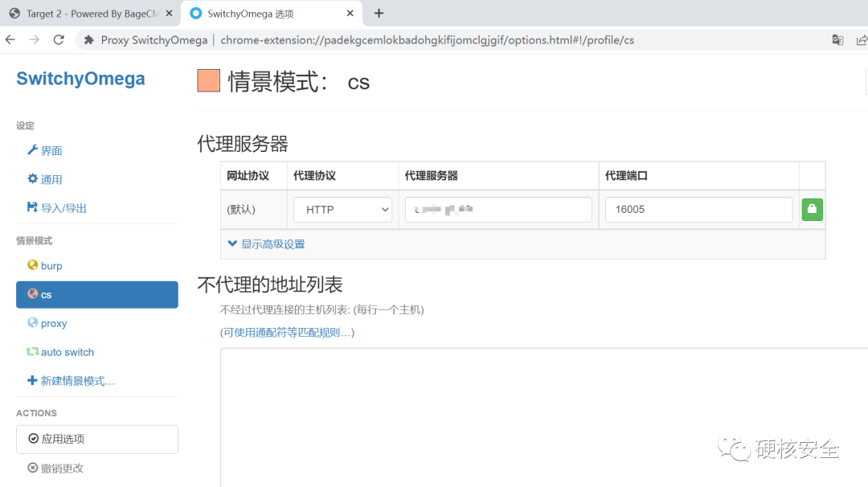Click the 应用选项 button

[x=97, y=439]
